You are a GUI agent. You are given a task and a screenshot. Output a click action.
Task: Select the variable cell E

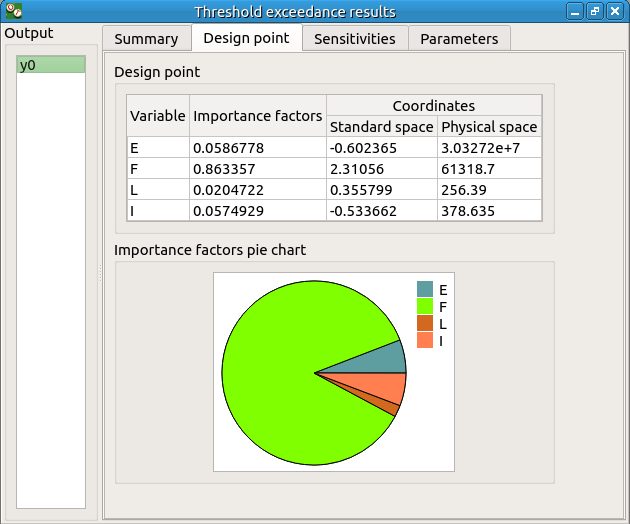coord(158,147)
